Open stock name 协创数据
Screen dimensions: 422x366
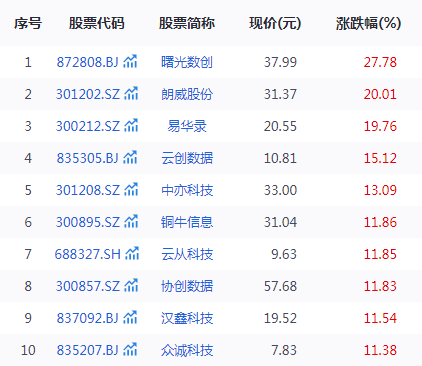[x=187, y=286]
